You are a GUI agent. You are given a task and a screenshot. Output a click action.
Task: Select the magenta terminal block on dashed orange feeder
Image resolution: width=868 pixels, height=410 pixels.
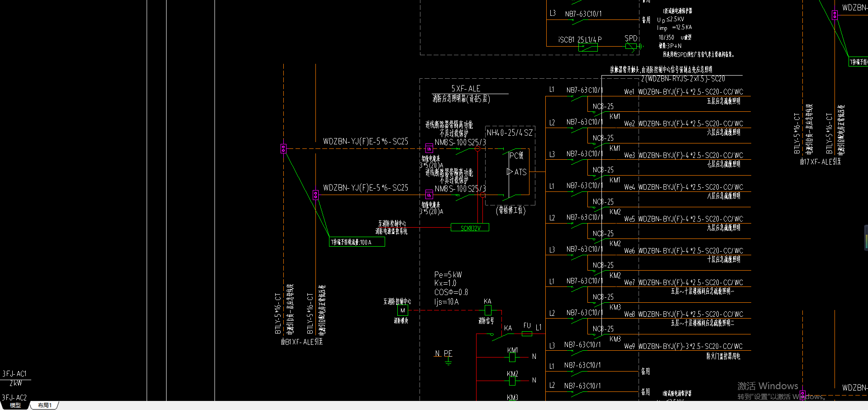[283, 148]
